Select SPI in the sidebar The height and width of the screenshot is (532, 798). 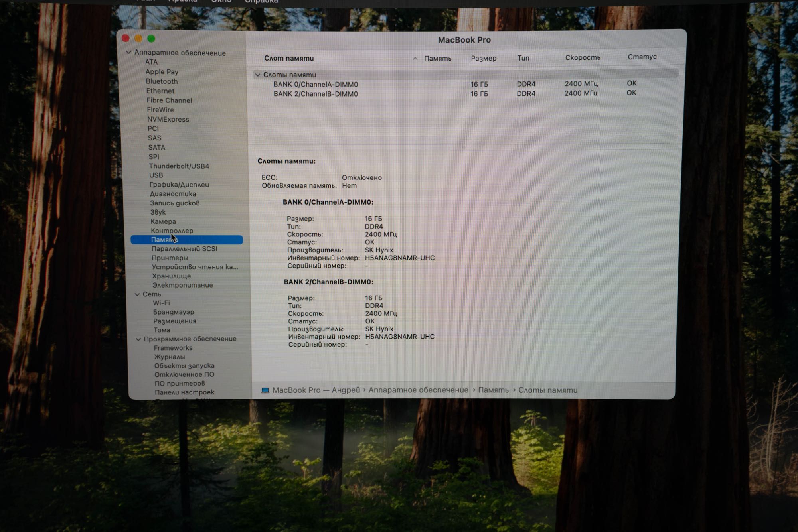(x=154, y=157)
